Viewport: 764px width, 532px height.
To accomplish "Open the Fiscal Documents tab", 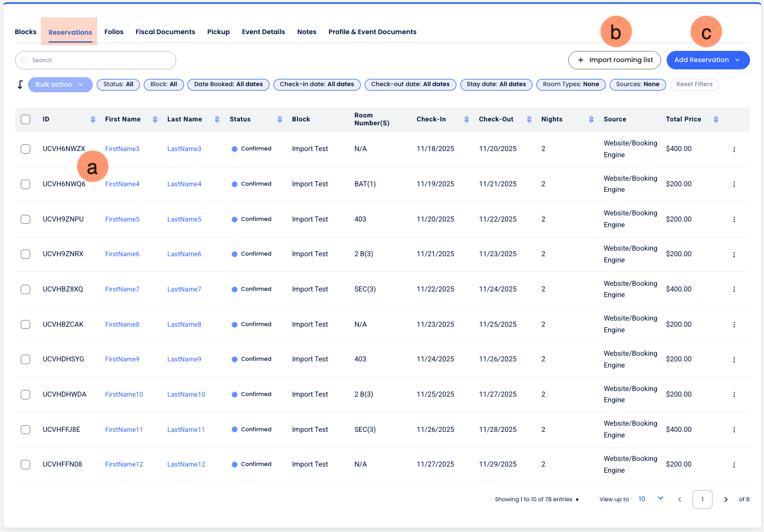I will 165,32.
